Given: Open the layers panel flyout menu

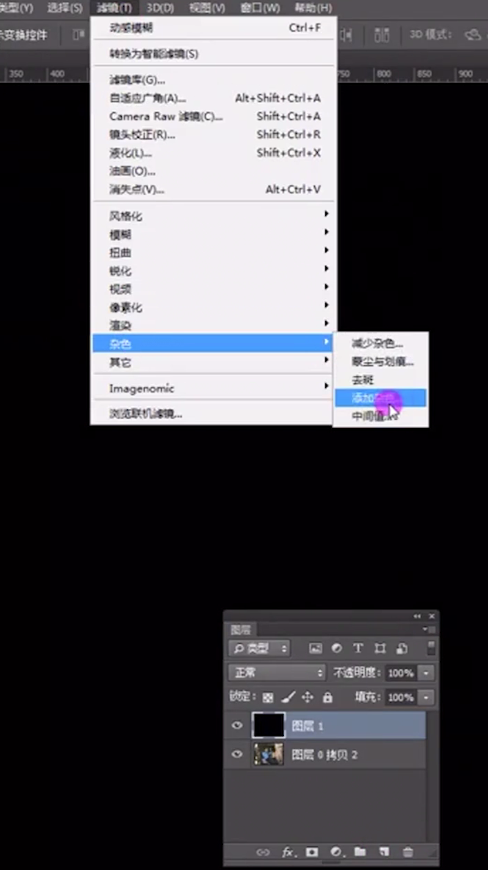Looking at the screenshot, I should (430, 630).
